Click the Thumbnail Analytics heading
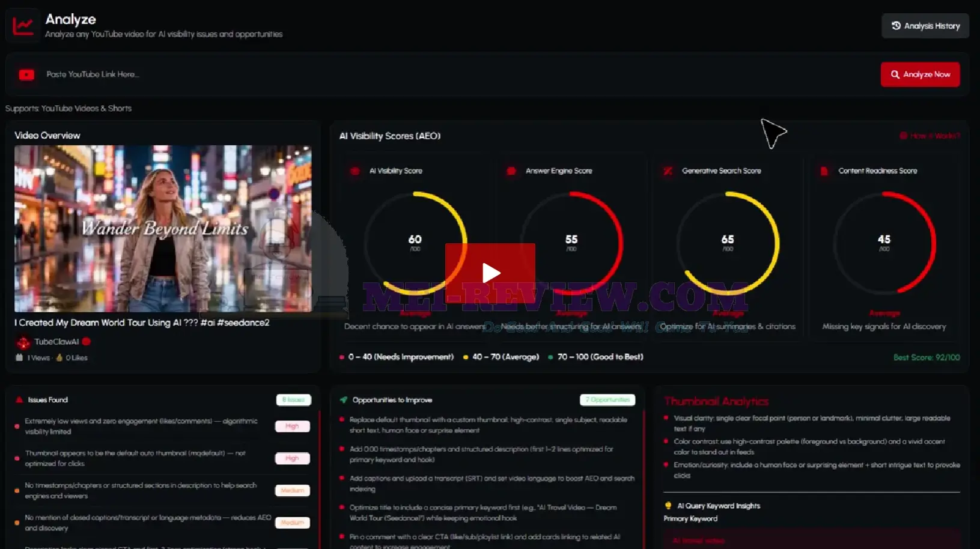Screen dimensions: 980x549 pyautogui.click(x=716, y=401)
